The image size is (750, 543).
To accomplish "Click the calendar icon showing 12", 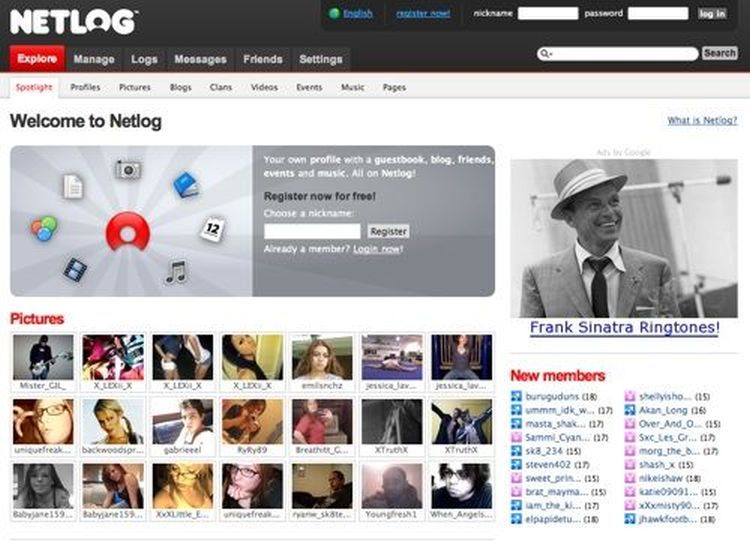I will pos(212,229).
